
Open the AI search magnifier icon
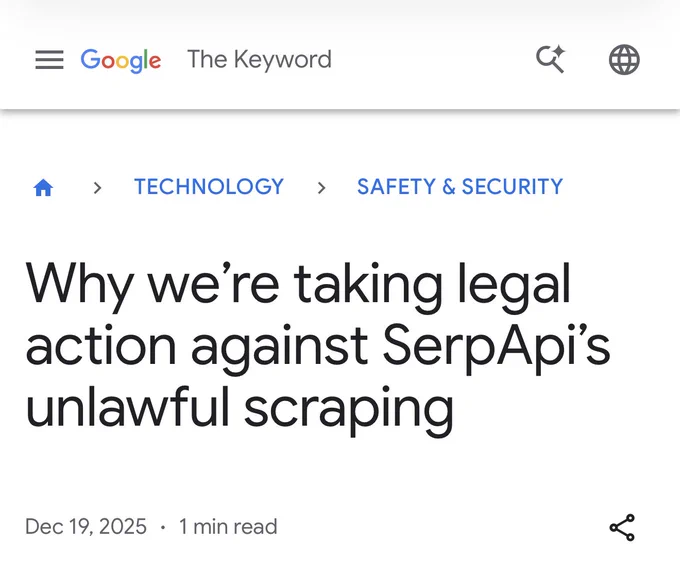(x=550, y=59)
